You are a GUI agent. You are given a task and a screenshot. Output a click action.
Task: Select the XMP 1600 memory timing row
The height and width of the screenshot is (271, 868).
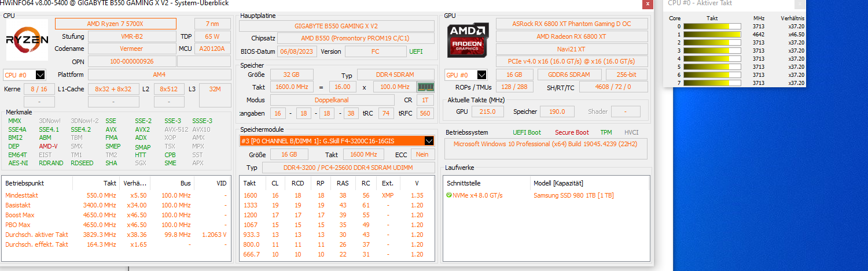click(337, 195)
